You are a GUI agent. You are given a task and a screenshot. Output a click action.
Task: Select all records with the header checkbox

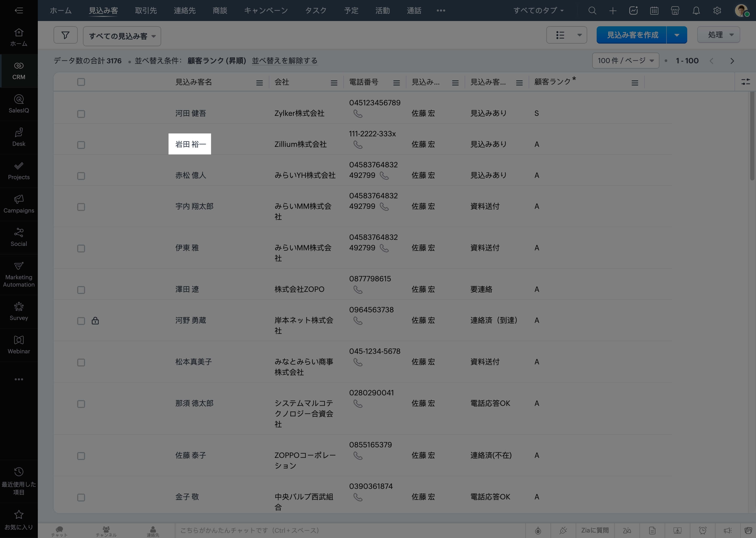[81, 82]
